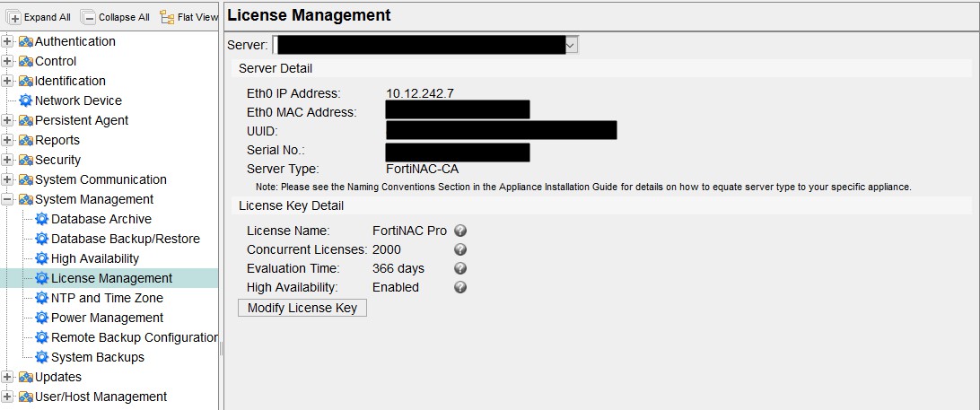Open Database Backup/Restore in the tree
The width and height of the screenshot is (980, 410).
click(125, 239)
